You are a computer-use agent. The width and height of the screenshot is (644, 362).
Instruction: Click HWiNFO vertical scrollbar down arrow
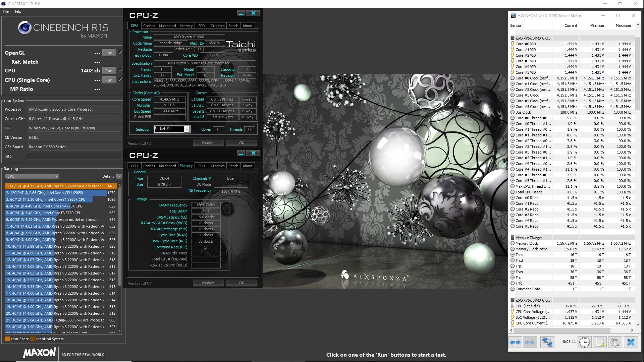coord(638,324)
